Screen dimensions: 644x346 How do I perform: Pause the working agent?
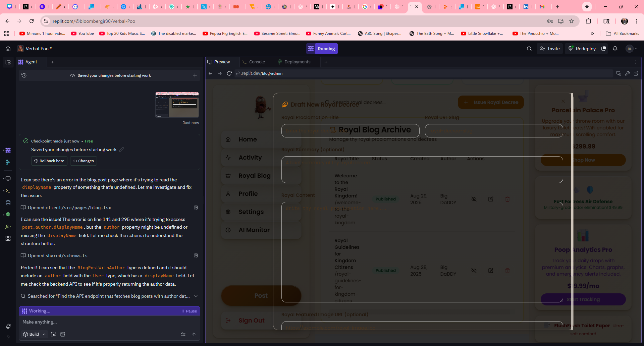[189, 311]
